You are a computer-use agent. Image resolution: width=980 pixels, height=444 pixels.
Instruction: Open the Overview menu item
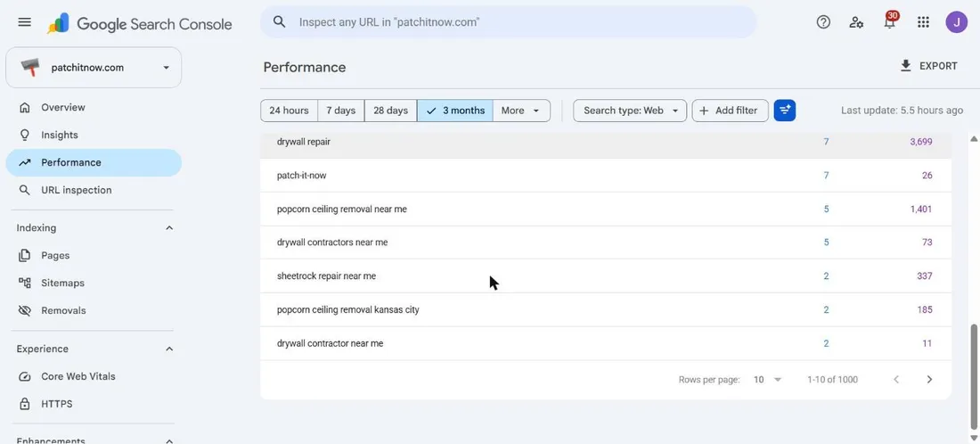[x=94, y=108]
